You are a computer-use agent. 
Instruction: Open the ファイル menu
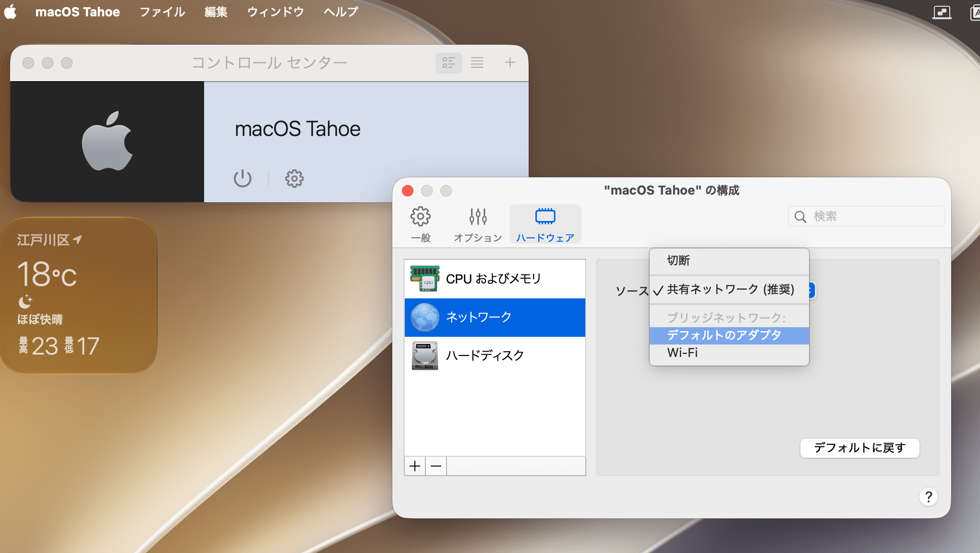pyautogui.click(x=162, y=12)
